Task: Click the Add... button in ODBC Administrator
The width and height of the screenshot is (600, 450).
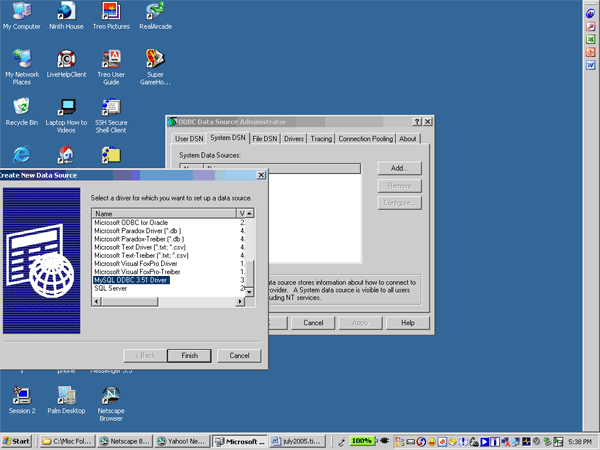Action: point(399,168)
